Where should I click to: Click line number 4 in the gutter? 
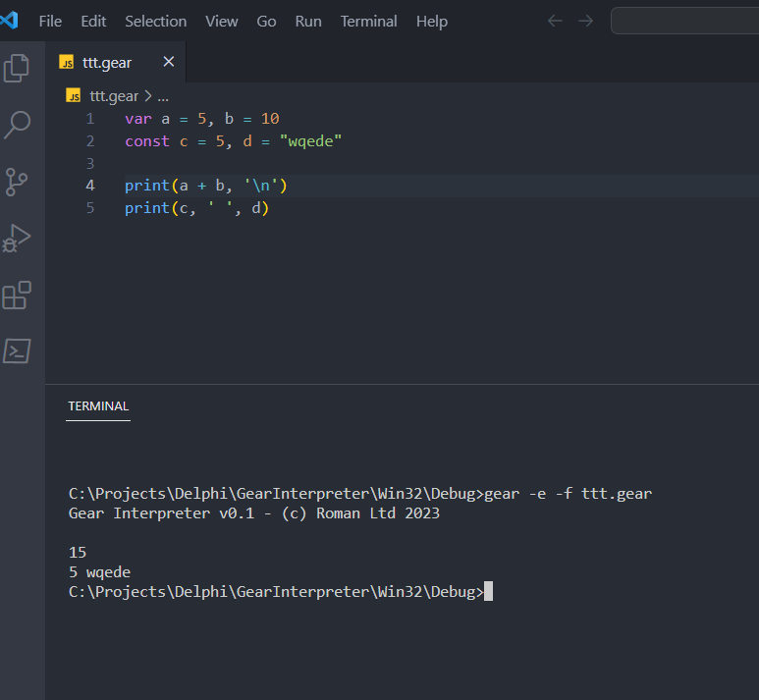(90, 186)
